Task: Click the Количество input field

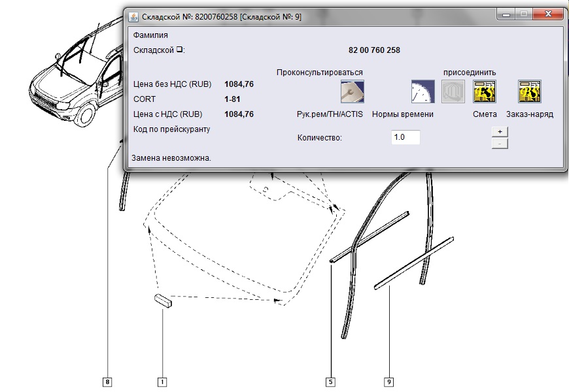Action: 405,138
